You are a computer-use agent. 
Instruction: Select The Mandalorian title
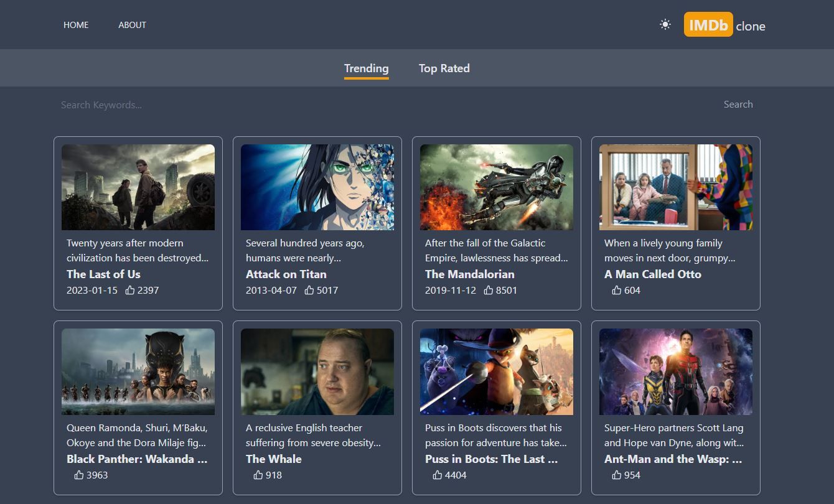coord(470,274)
